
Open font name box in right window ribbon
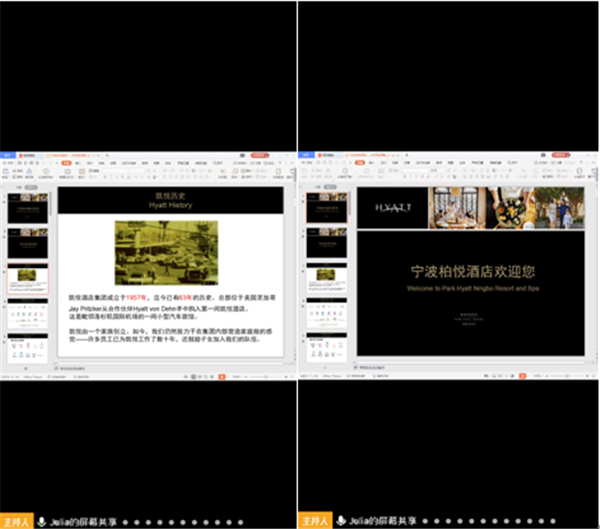(x=416, y=170)
